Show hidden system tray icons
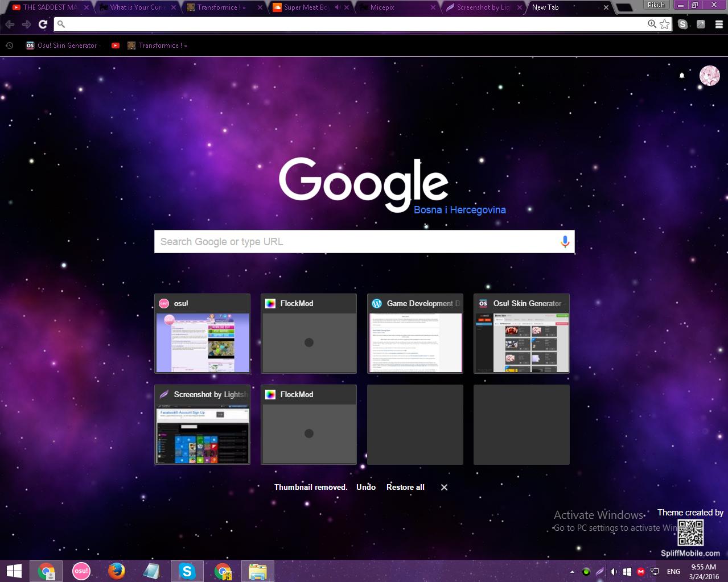The image size is (728, 582). (572, 572)
